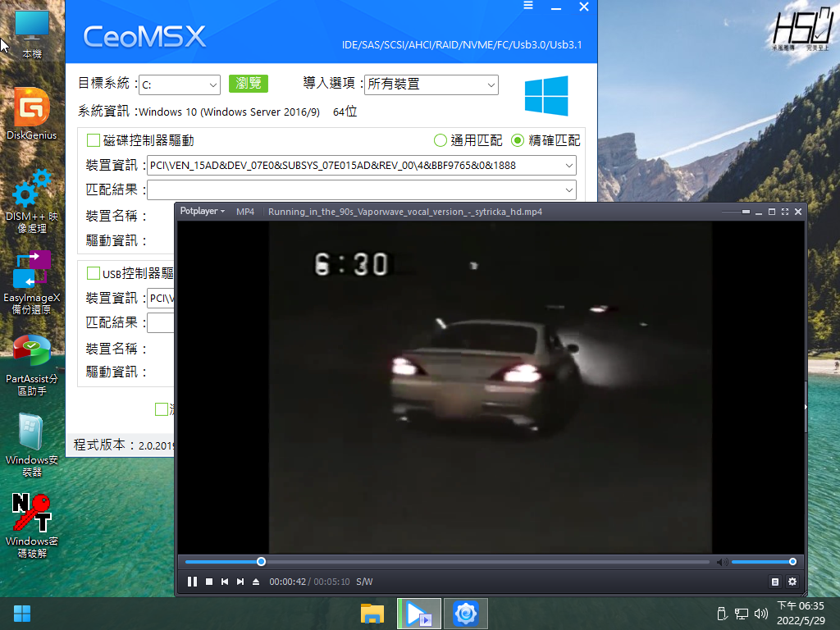This screenshot has width=840, height=630.
Task: Minimize the CeoMSX window
Action: (556, 7)
